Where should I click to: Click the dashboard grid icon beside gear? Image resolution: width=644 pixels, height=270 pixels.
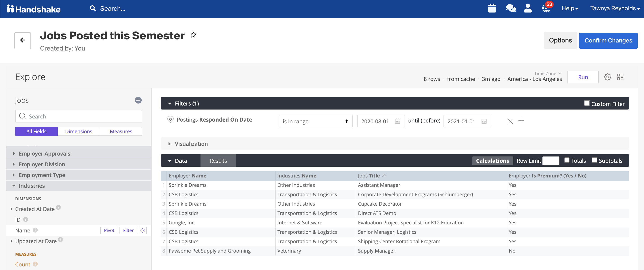coord(620,77)
